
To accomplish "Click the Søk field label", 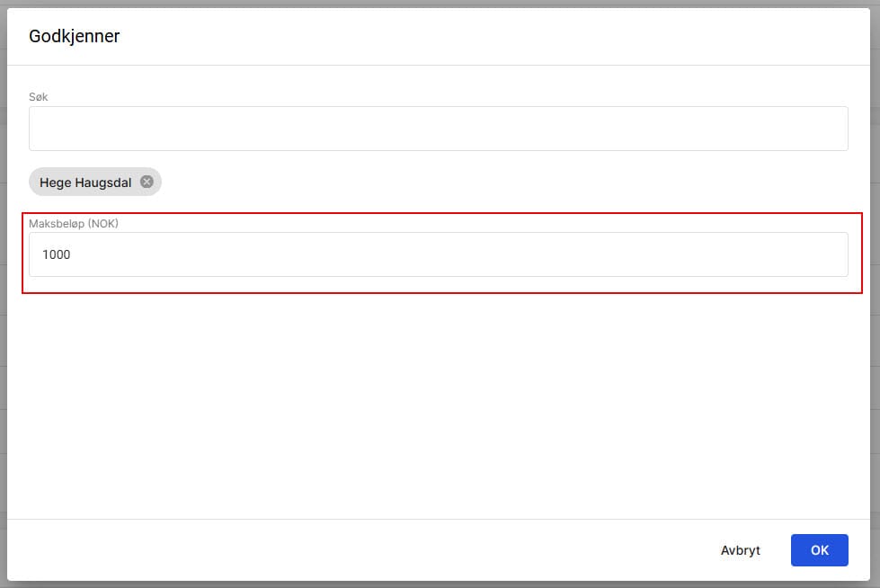I will point(39,97).
